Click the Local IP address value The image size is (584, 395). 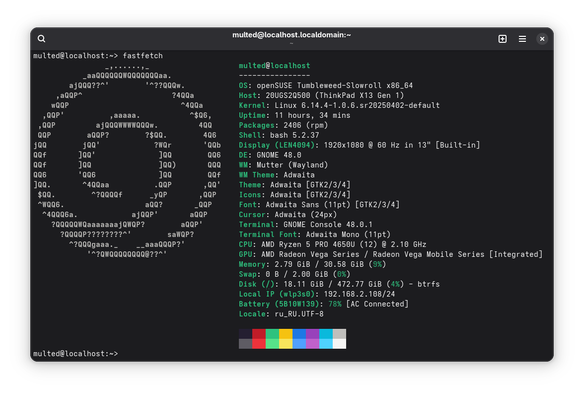tap(359, 294)
